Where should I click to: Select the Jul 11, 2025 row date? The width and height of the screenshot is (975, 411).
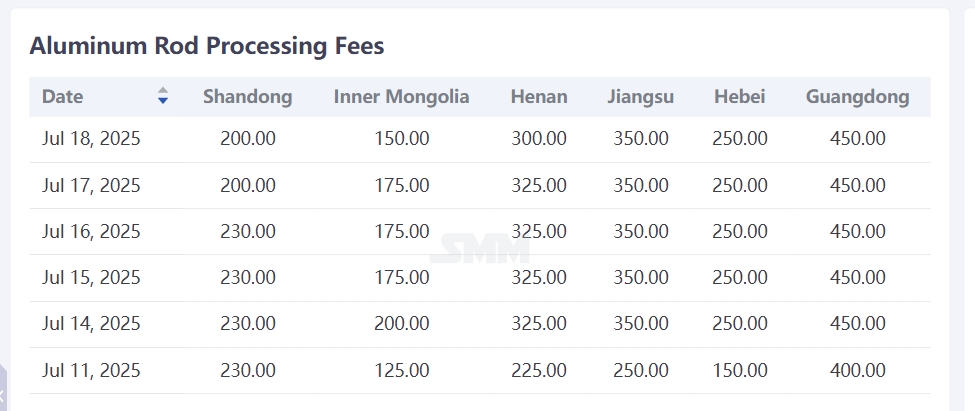(91, 371)
